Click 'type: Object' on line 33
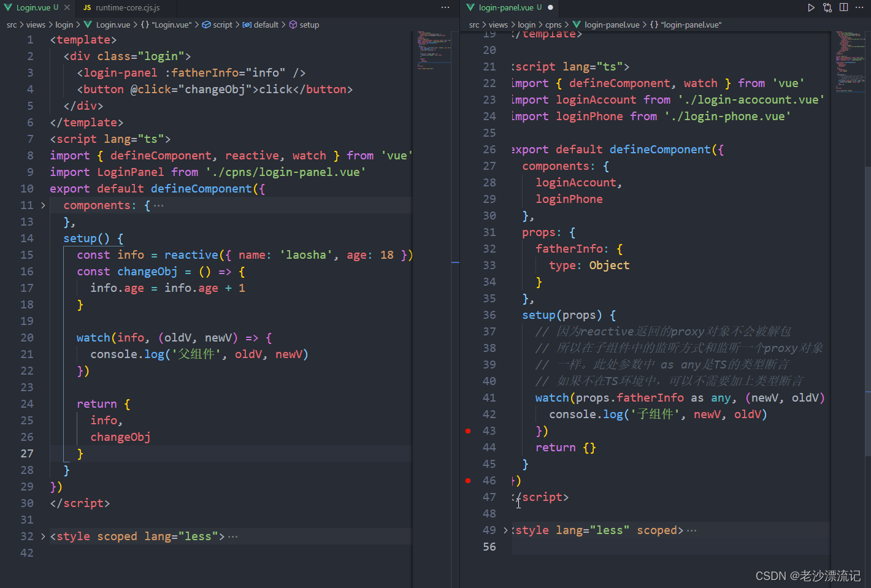 [x=589, y=265]
